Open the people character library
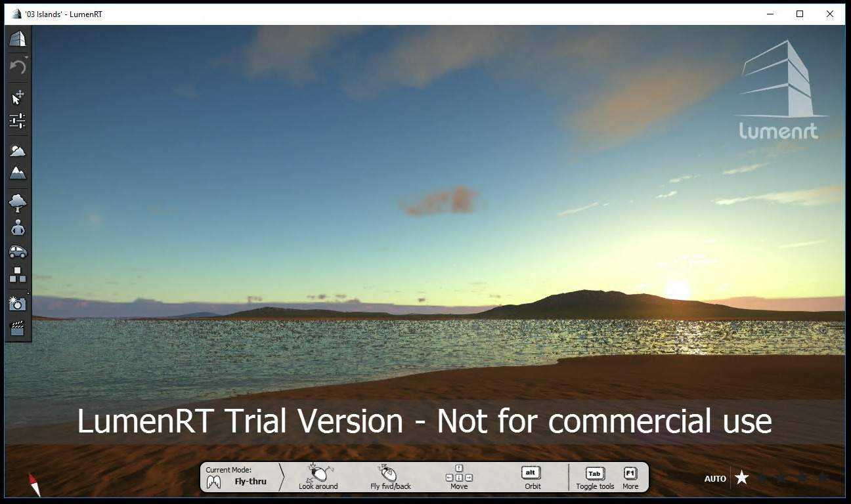The width and height of the screenshot is (851, 504). tap(18, 228)
